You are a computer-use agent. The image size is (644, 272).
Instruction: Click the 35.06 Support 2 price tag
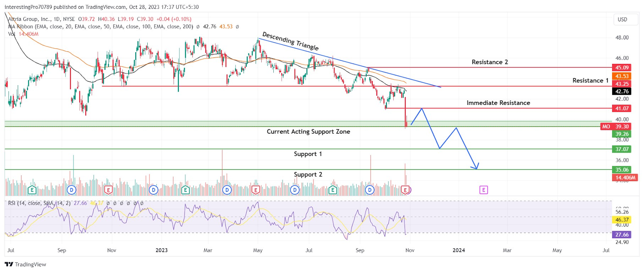click(622, 170)
